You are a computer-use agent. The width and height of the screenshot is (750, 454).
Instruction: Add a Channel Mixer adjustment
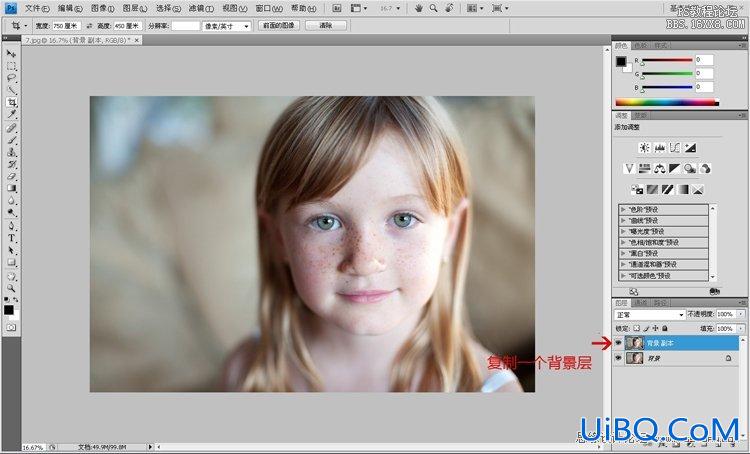705,168
